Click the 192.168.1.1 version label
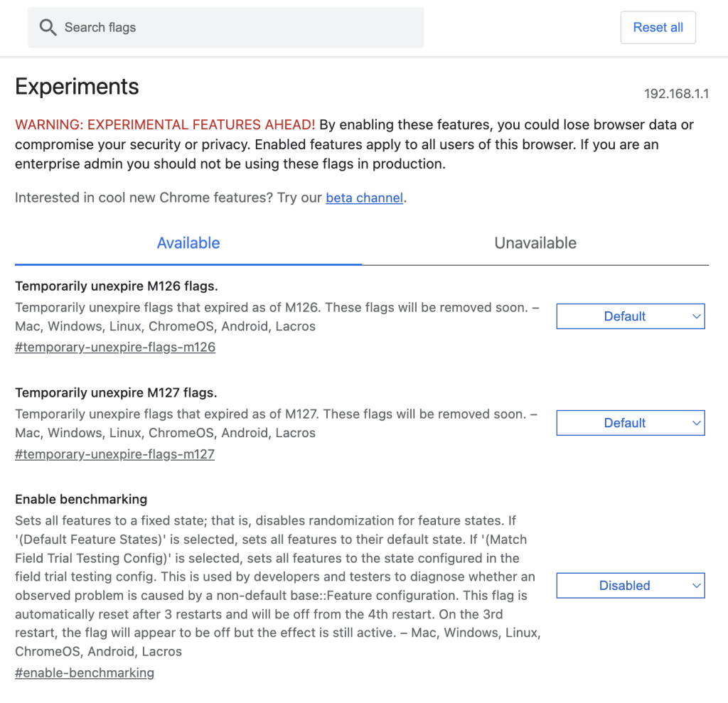Viewport: 728px width, 703px height. coord(678,93)
